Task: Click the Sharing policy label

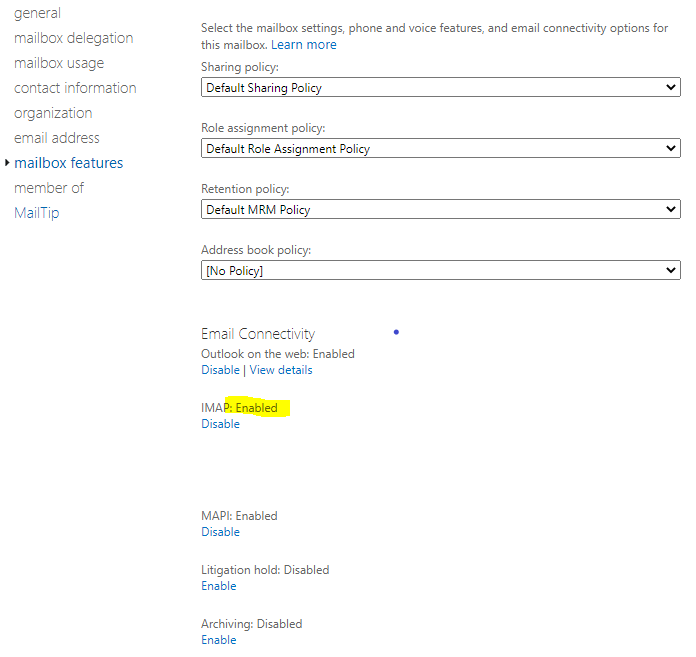Action: (x=240, y=67)
